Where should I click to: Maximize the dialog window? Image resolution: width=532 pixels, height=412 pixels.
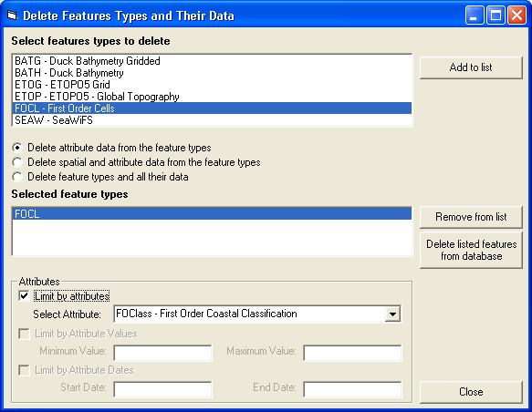pyautogui.click(x=495, y=15)
